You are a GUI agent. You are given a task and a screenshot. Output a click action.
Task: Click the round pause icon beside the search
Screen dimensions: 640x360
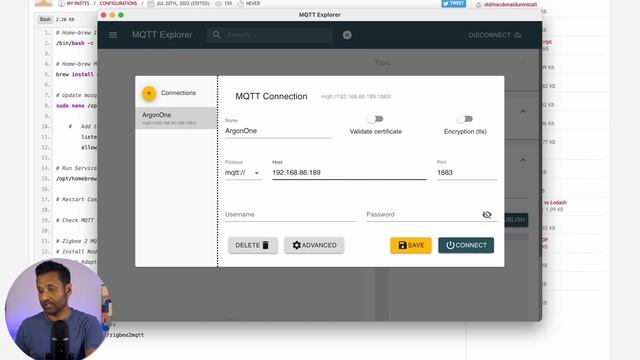click(347, 35)
